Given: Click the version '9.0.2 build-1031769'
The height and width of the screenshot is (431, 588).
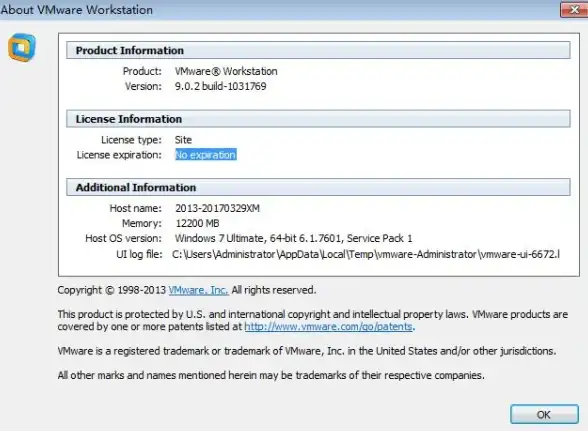Looking at the screenshot, I should tap(220, 86).
